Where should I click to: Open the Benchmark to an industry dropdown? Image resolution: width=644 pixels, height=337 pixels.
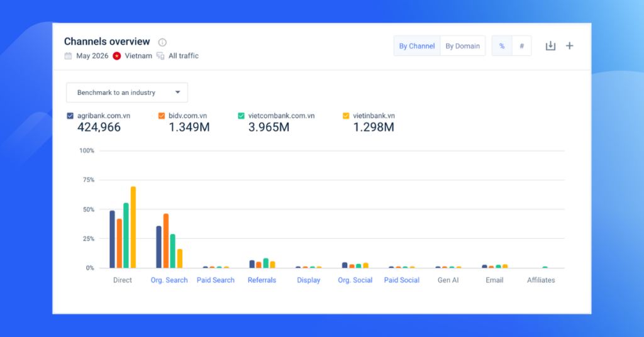click(x=127, y=92)
